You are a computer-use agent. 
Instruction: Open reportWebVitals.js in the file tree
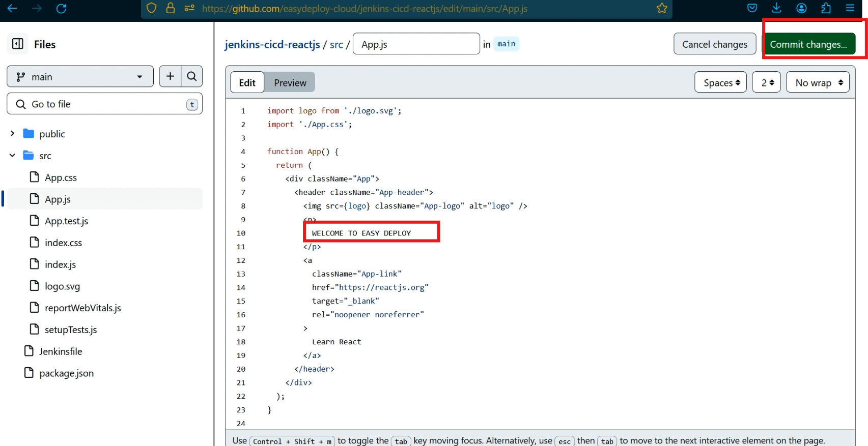pyautogui.click(x=83, y=308)
